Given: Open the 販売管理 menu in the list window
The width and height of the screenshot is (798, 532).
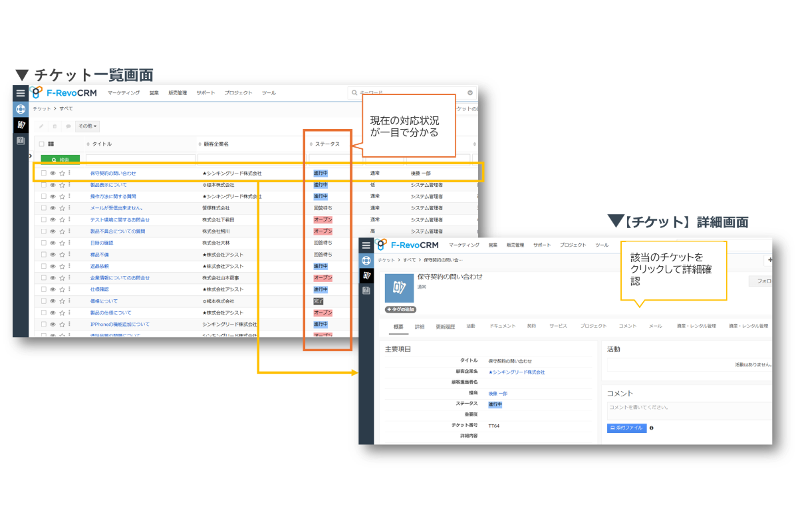Looking at the screenshot, I should (178, 93).
